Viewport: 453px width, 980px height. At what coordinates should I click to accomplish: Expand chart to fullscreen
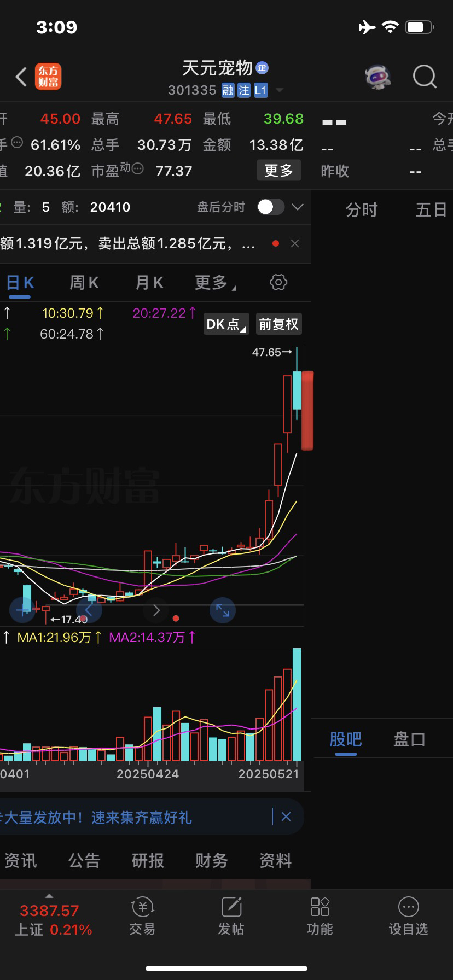223,610
